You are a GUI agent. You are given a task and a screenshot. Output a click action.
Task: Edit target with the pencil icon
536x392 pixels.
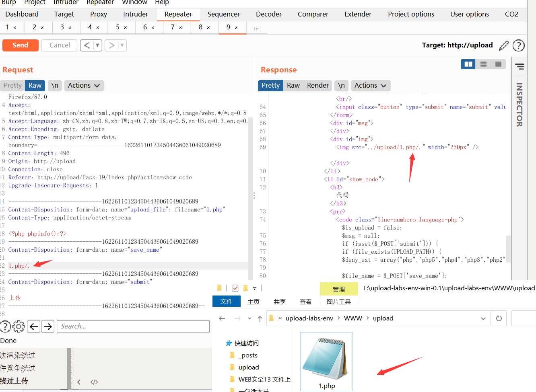click(504, 45)
